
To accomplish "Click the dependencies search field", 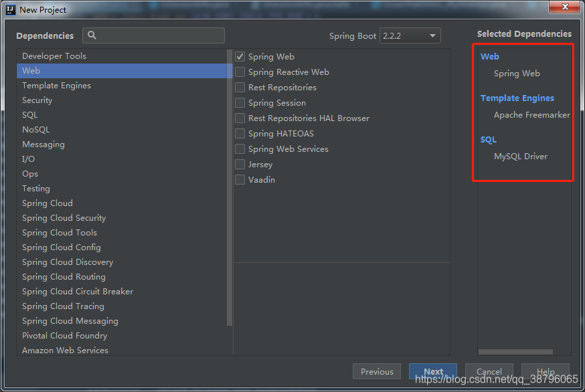I will [154, 35].
